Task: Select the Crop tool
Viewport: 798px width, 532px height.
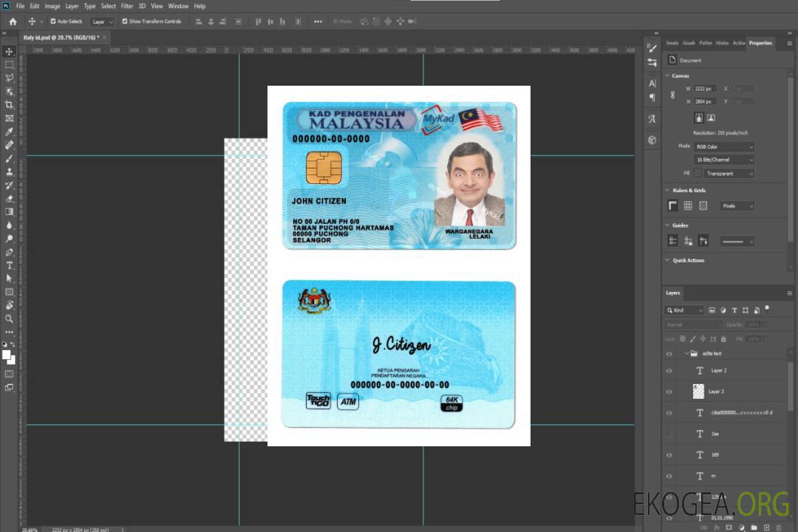Action: click(9, 105)
